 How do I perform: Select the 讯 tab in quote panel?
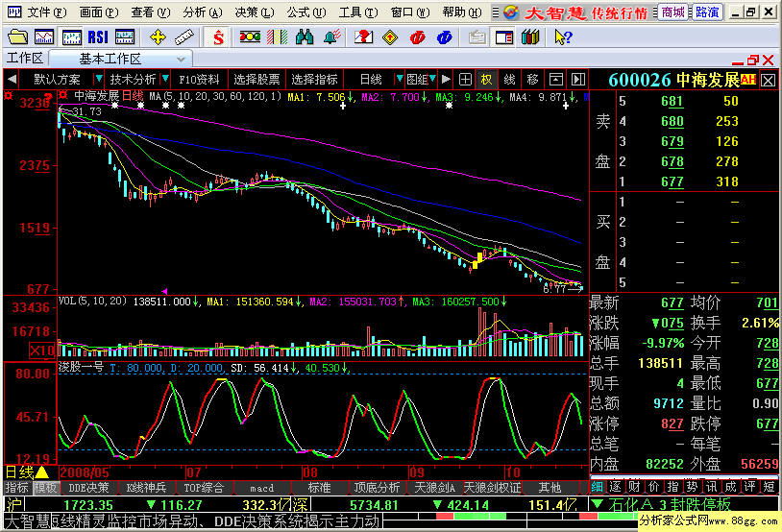pyautogui.click(x=711, y=487)
